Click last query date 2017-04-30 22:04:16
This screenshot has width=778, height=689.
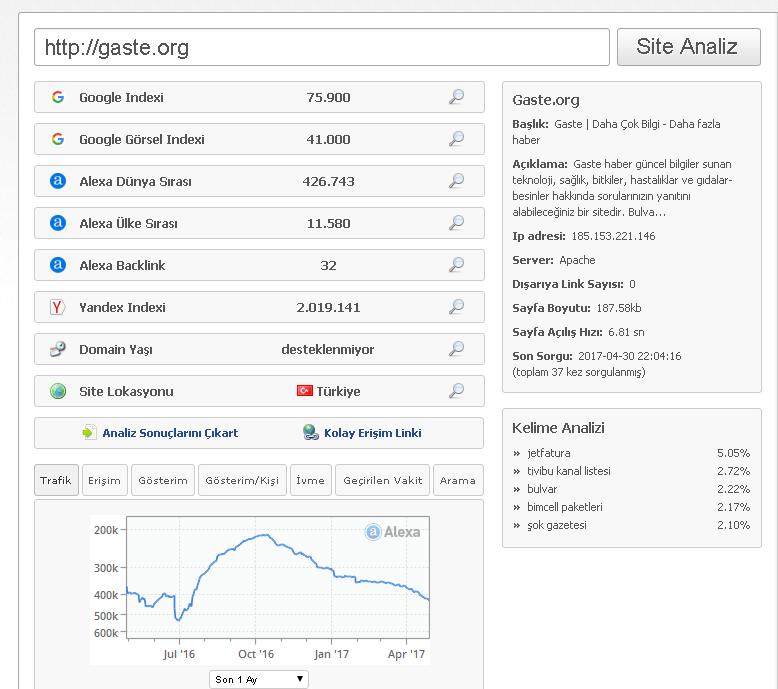(630, 356)
